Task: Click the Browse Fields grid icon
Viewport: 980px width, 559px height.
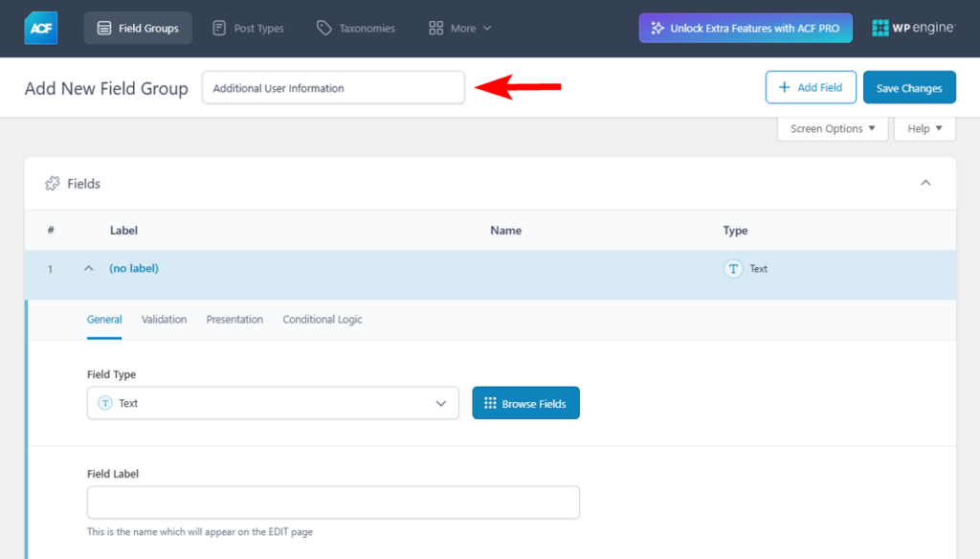Action: click(x=491, y=403)
